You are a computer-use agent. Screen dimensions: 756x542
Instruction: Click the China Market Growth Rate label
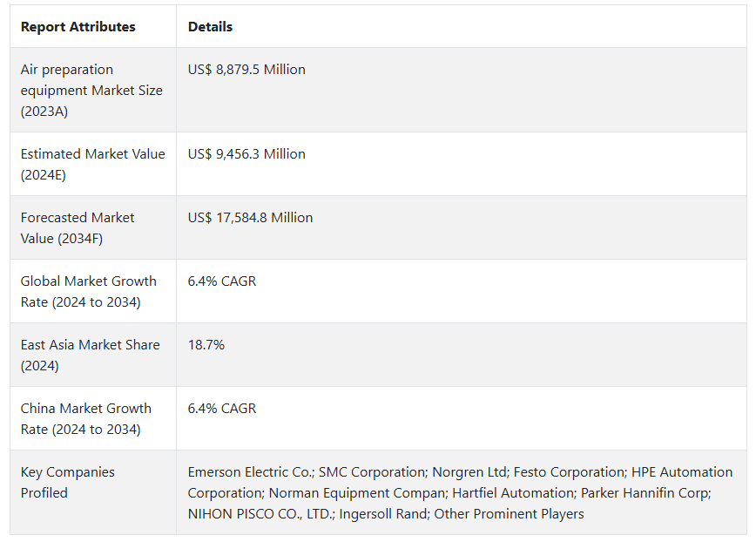pyautogui.click(x=85, y=419)
